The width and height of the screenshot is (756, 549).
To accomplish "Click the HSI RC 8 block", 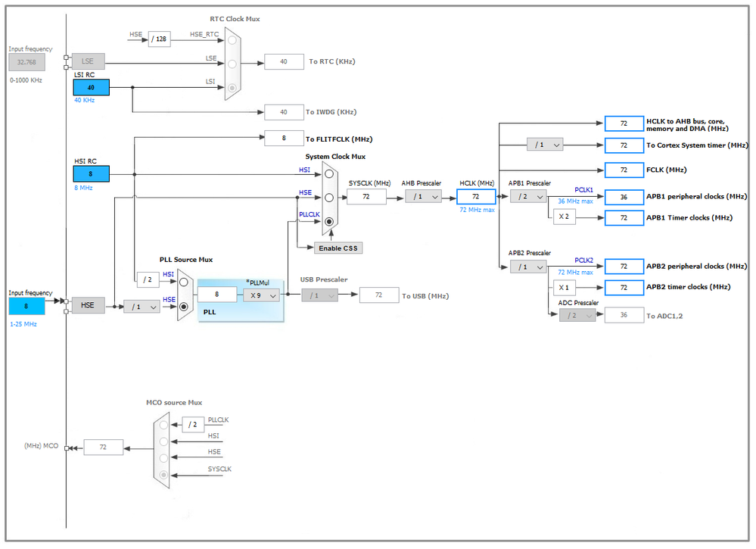I will point(91,173).
